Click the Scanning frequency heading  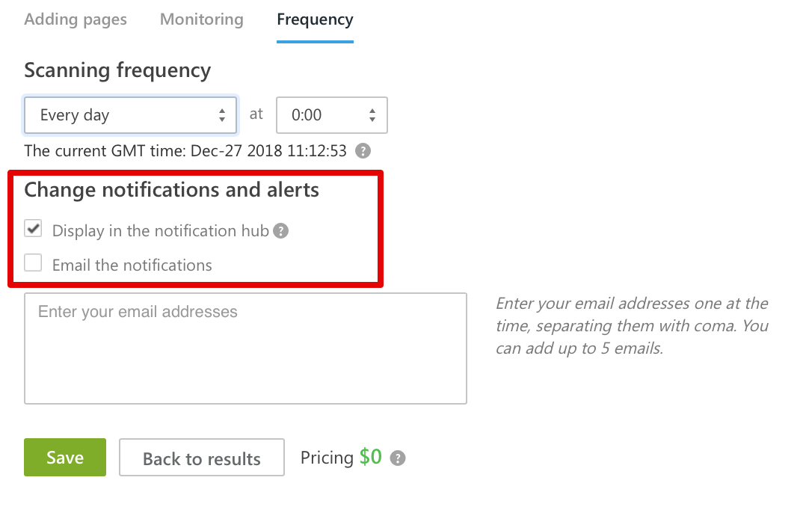pos(117,70)
